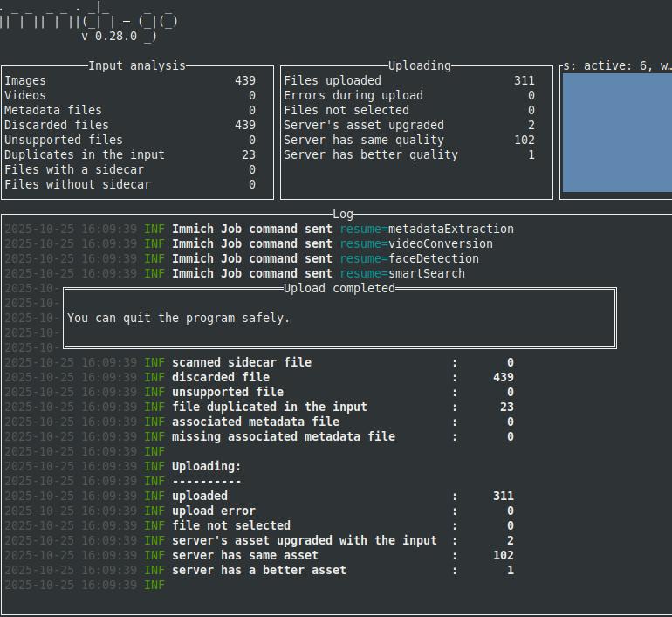Click the 439 value beside Images

[x=245, y=80]
